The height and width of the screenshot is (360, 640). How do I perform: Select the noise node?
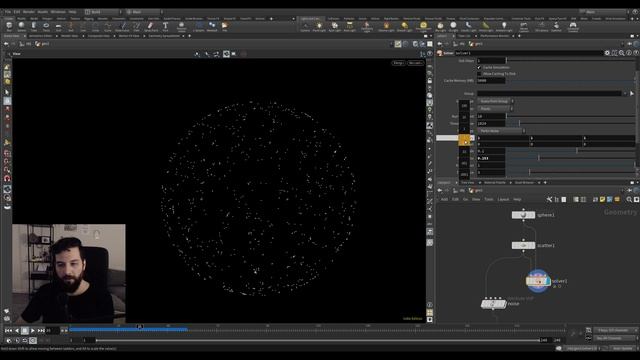click(493, 304)
